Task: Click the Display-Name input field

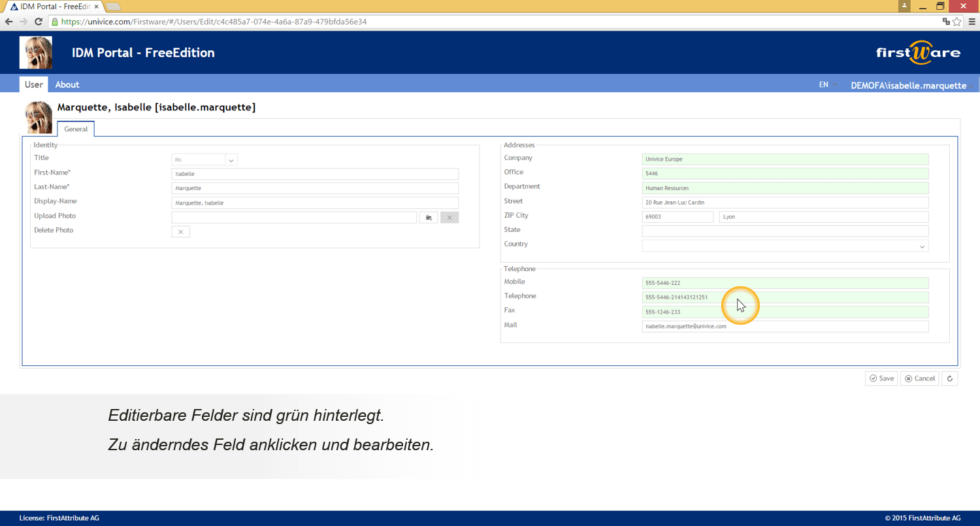Action: [315, 203]
